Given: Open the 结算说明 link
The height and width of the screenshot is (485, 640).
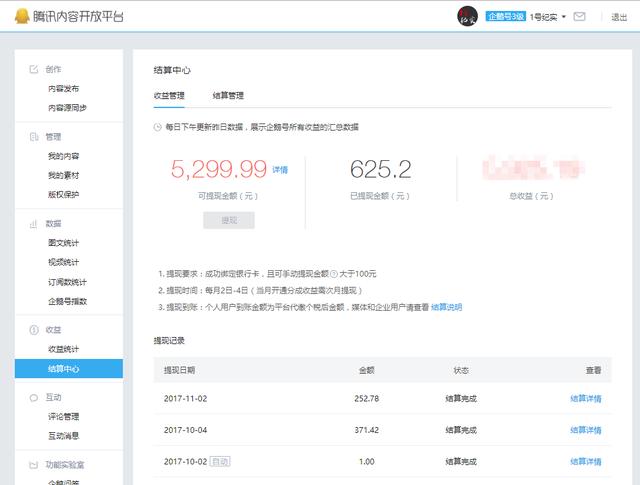Looking at the screenshot, I should [447, 307].
